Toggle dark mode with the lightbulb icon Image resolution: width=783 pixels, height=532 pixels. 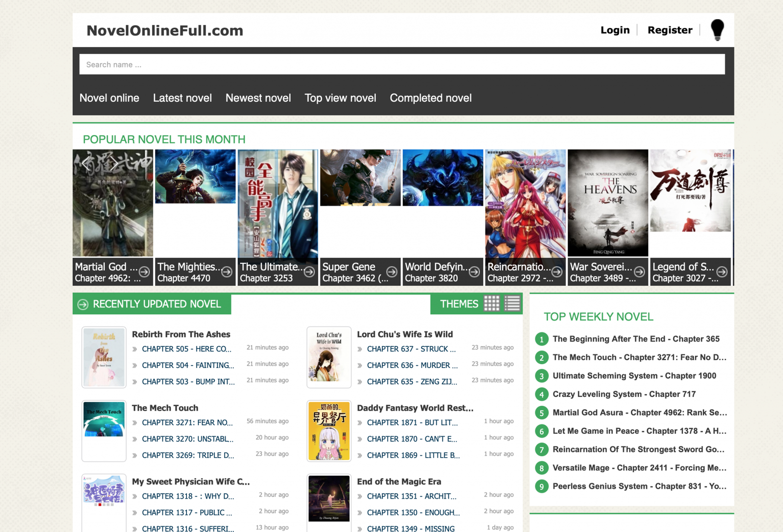(717, 29)
